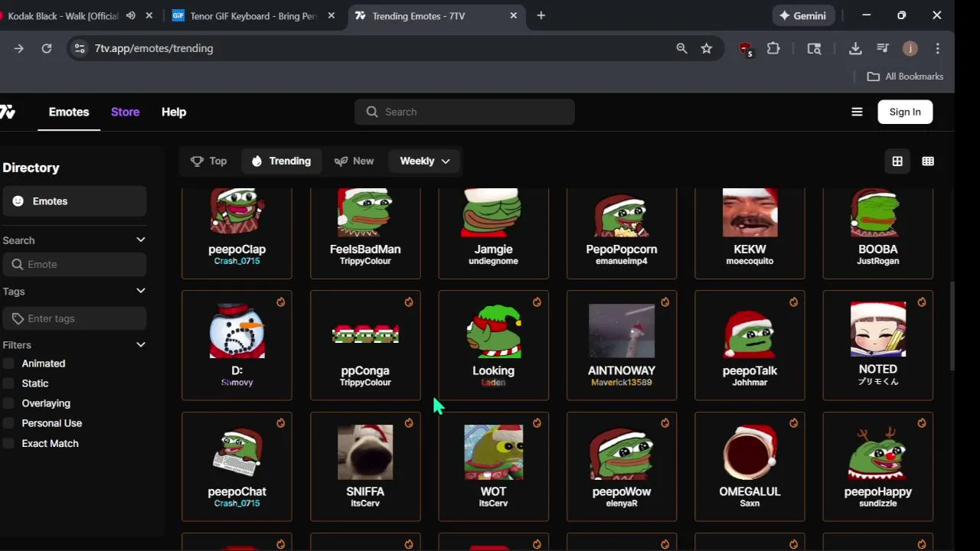Open the Chrome extensions puzzle icon
The height and width of the screenshot is (551, 980).
click(773, 48)
